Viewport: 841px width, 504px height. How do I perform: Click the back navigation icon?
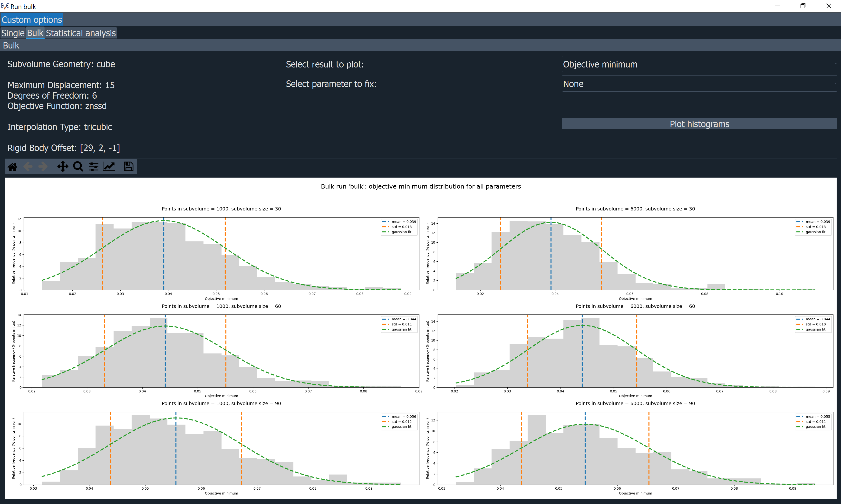pos(28,167)
